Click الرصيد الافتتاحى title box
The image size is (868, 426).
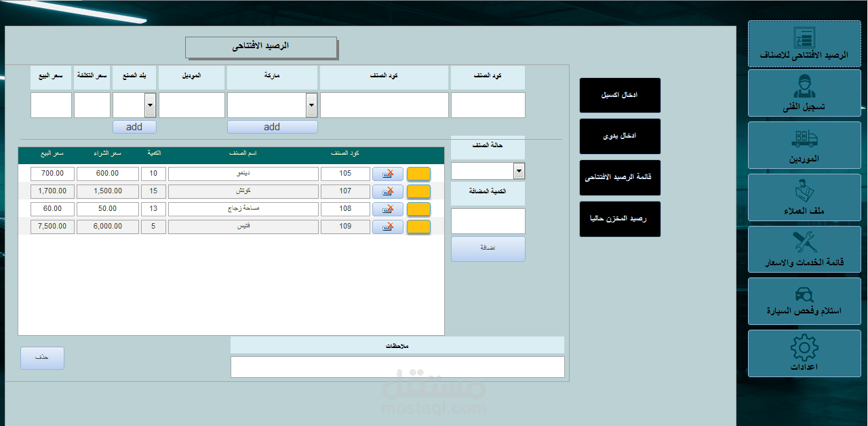click(x=261, y=47)
